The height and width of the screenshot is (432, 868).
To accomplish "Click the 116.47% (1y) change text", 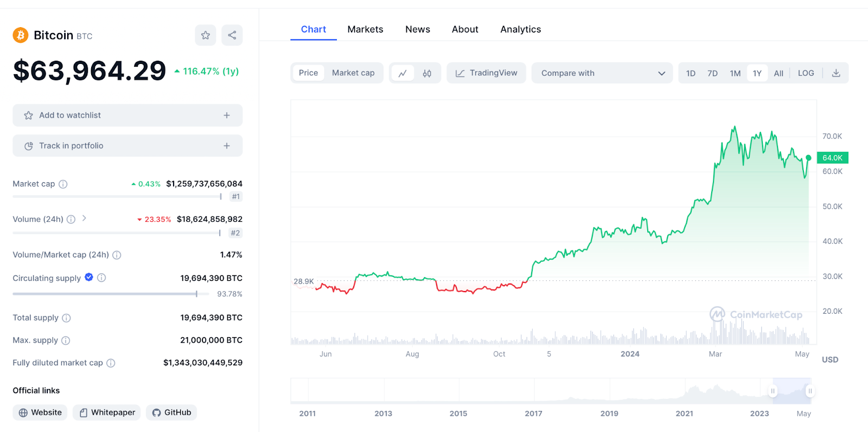I will pyautogui.click(x=211, y=71).
